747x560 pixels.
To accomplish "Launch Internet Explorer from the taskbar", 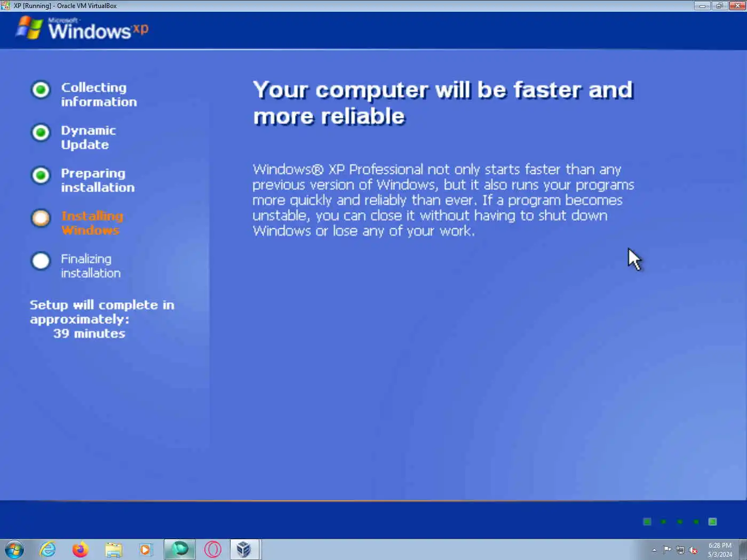I will click(48, 549).
